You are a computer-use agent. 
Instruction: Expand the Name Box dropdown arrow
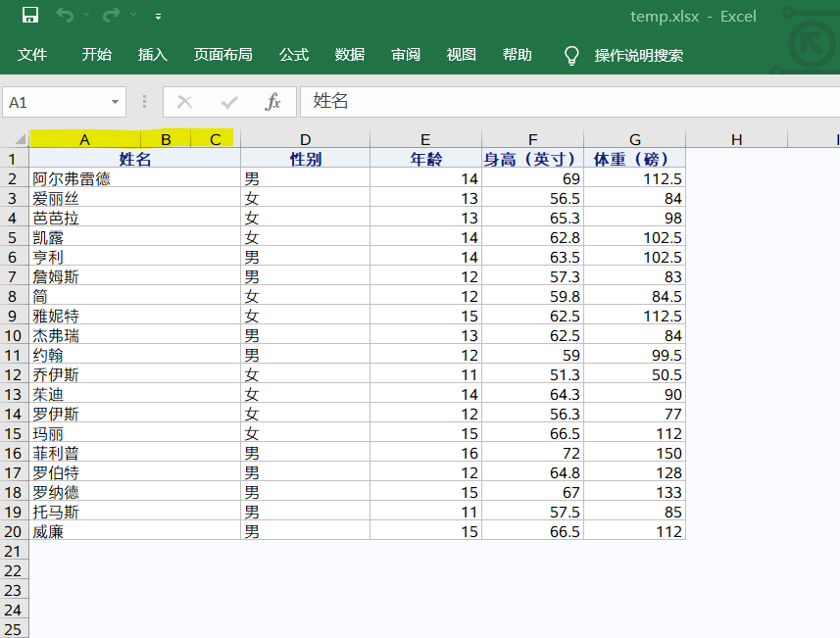116,102
